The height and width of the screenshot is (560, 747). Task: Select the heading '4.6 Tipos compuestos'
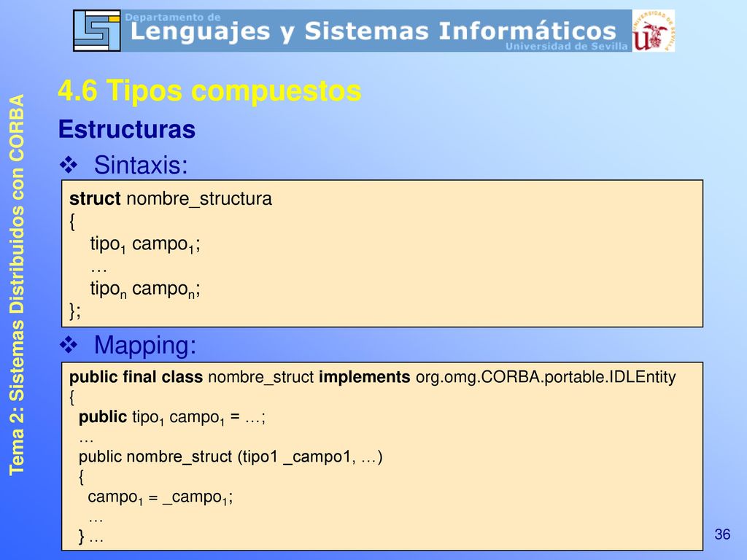point(209,90)
